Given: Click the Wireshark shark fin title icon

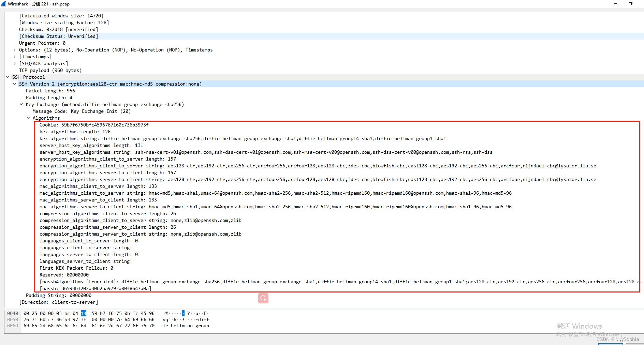Looking at the screenshot, I should 4,4.
